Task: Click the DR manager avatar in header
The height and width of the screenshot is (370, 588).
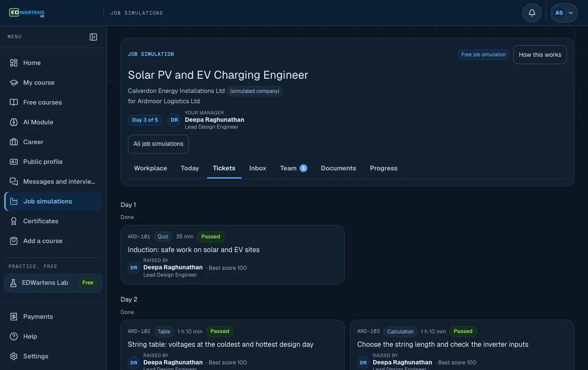Action: 174,120
